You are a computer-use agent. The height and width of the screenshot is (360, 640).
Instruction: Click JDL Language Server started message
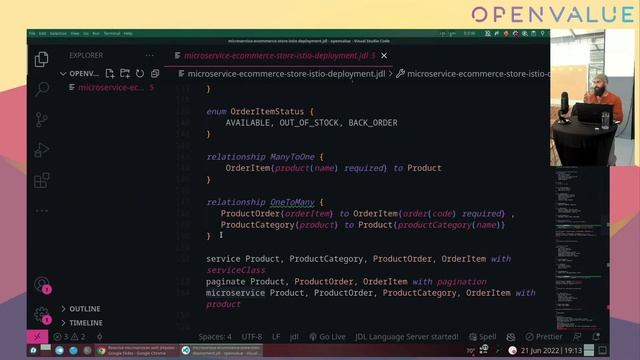tap(407, 337)
